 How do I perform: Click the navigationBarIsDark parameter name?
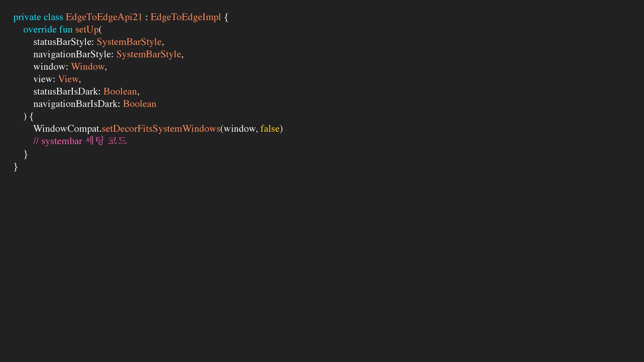(x=75, y=104)
